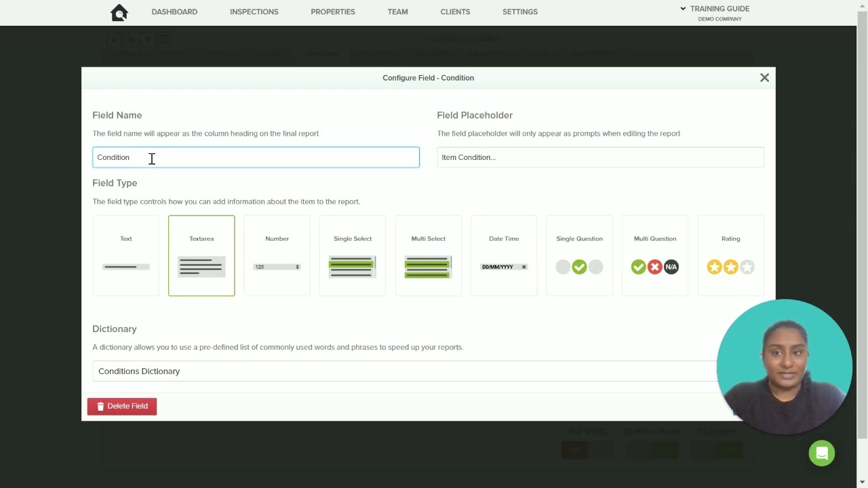Pick the Multi Select field type
This screenshot has width=868, height=488.
(x=429, y=256)
